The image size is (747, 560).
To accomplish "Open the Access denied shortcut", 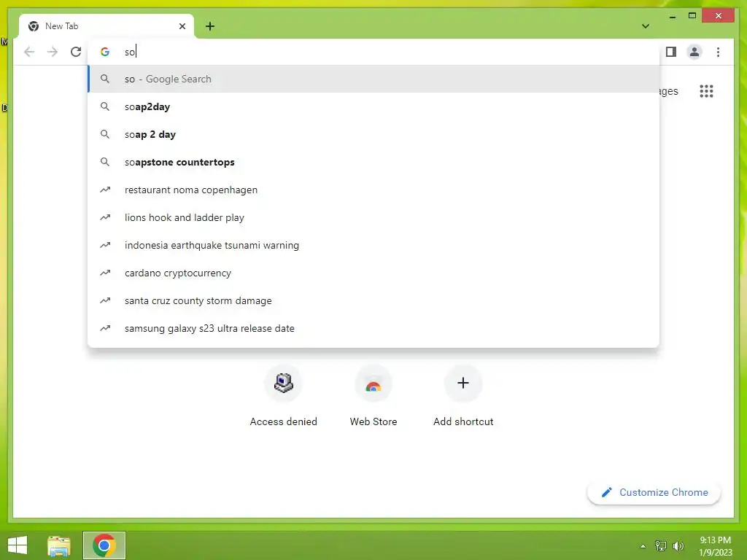I will [x=284, y=396].
